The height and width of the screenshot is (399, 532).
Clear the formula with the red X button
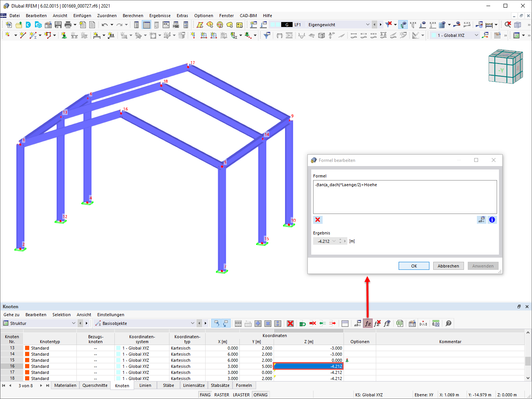[318, 220]
